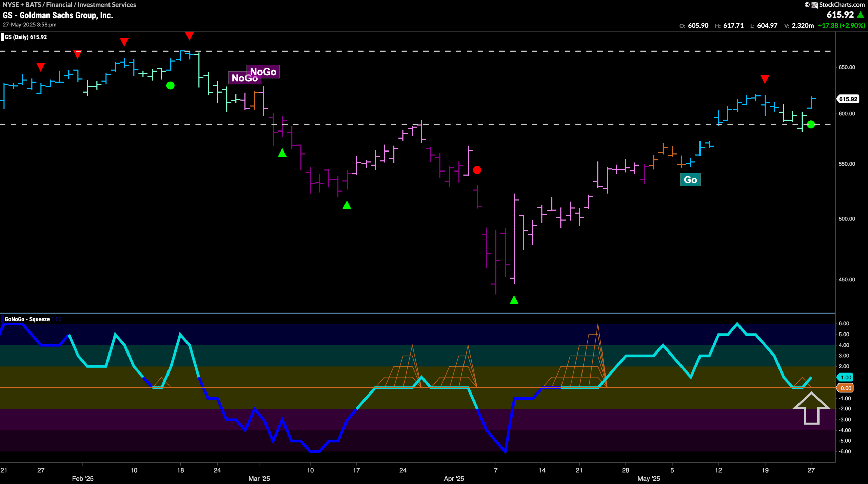Image resolution: width=868 pixels, height=484 pixels.
Task: Click the volume value 2.320m
Action: (x=803, y=26)
